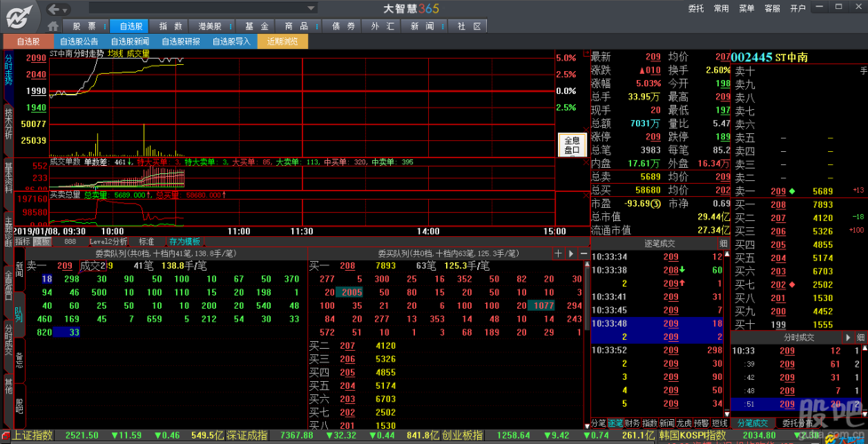Click the 深证成指 status bar entry
Screen dimensions: 868x444
pos(249,435)
